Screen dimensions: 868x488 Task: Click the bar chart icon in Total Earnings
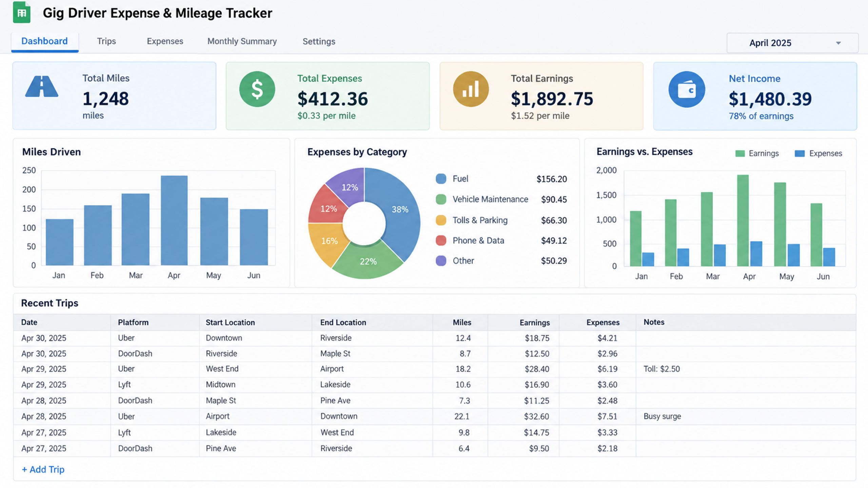(x=471, y=89)
